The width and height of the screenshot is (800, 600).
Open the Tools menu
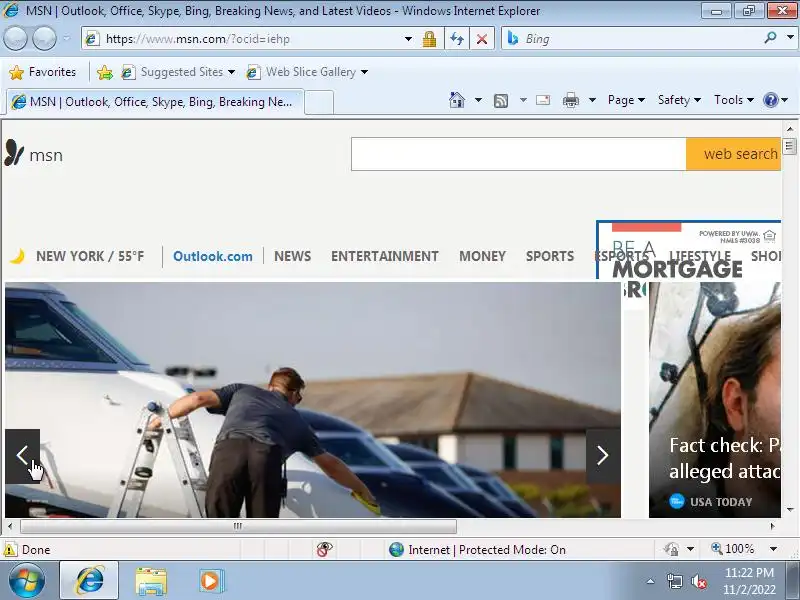click(x=734, y=100)
